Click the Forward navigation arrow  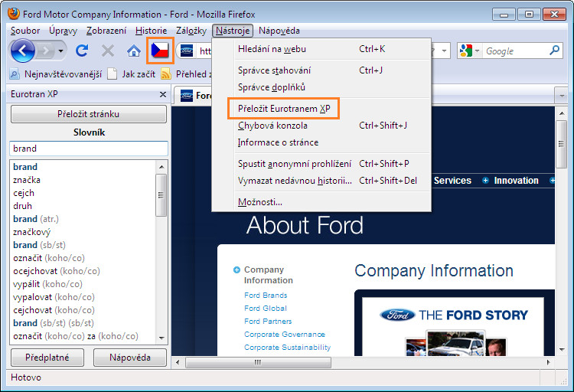tap(46, 51)
